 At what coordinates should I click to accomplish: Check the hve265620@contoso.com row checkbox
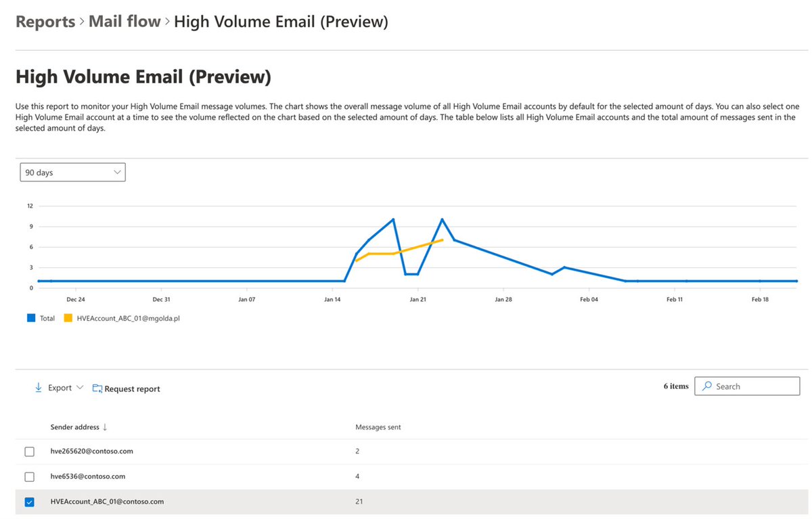(29, 451)
